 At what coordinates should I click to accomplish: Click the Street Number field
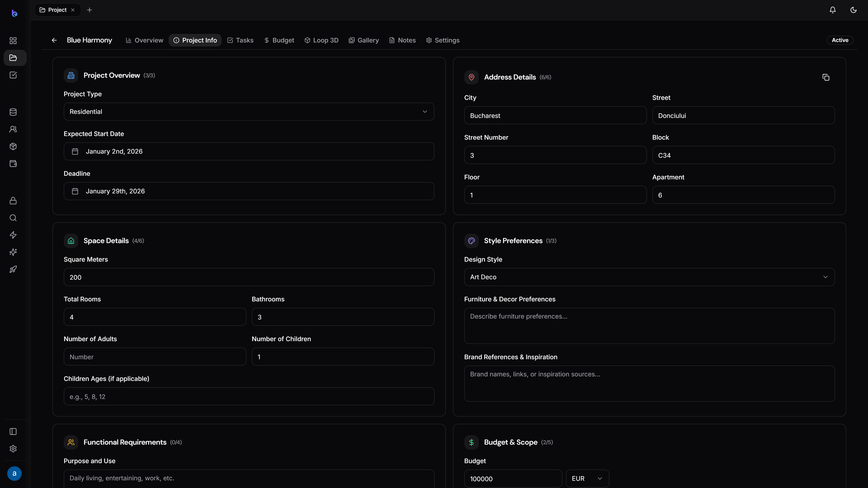(555, 155)
